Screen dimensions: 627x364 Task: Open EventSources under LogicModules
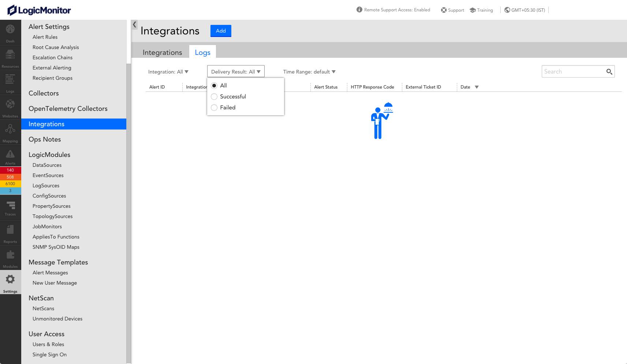[x=48, y=175]
